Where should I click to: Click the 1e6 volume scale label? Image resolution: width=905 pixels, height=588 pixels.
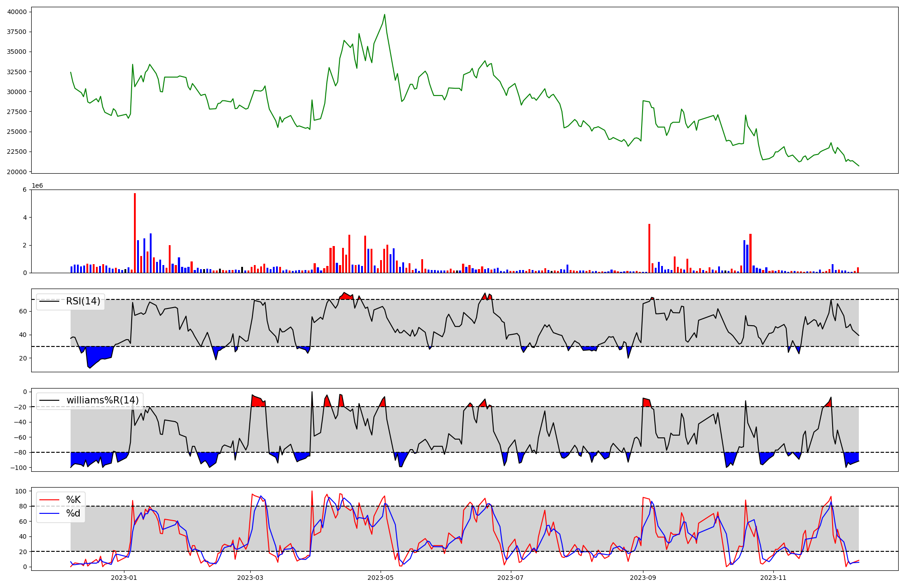click(x=37, y=186)
